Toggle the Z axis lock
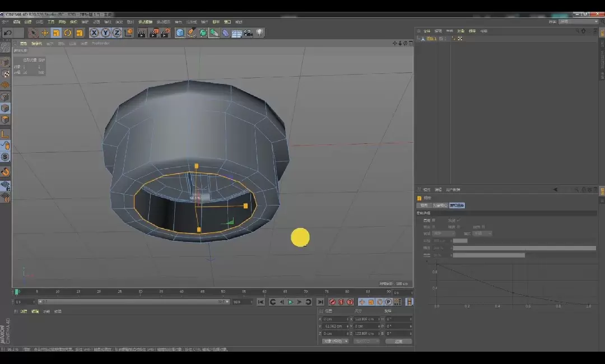 117,33
